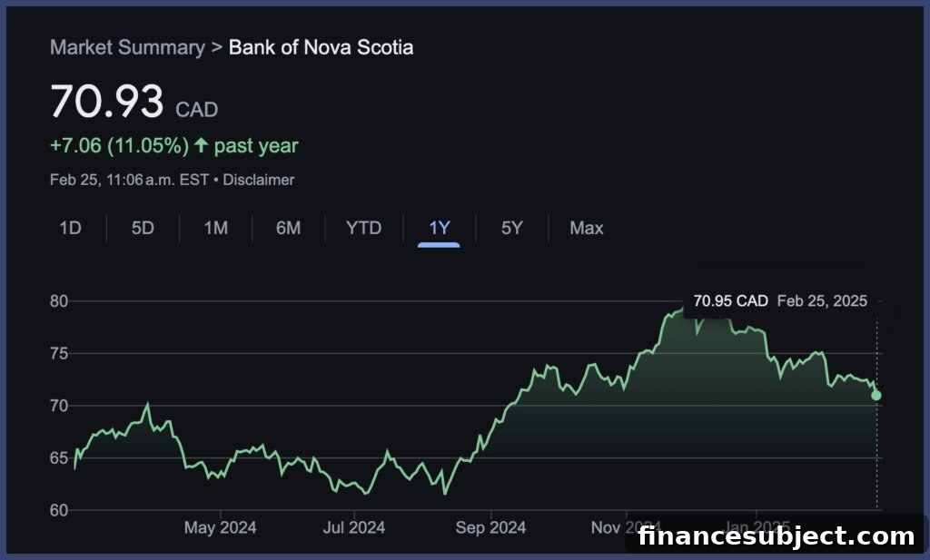Viewport: 930px width, 560px height.
Task: Select the 1Y time range tab
Action: [x=439, y=228]
